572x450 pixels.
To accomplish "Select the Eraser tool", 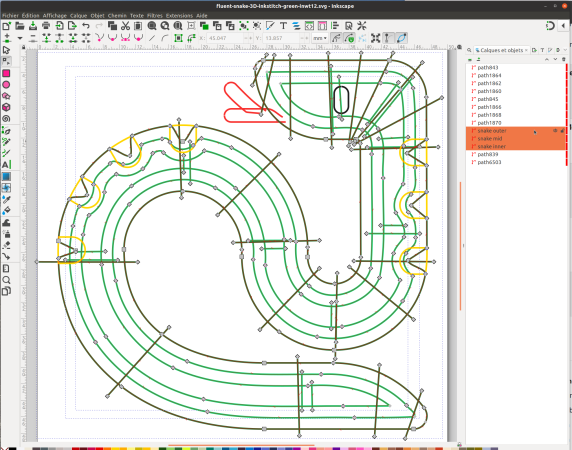I will (6, 245).
